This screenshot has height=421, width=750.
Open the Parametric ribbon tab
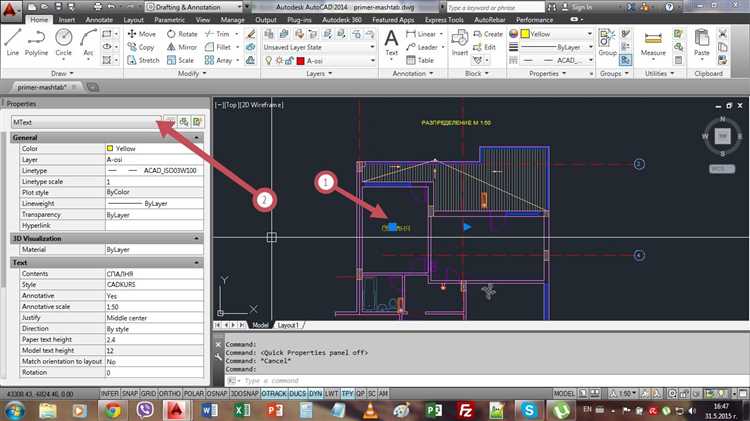[x=169, y=20]
